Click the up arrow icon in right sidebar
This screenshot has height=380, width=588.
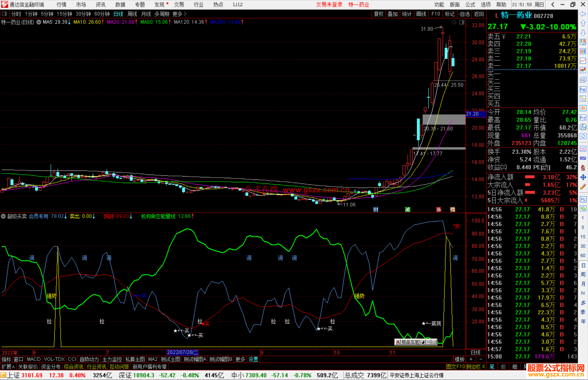583,23
